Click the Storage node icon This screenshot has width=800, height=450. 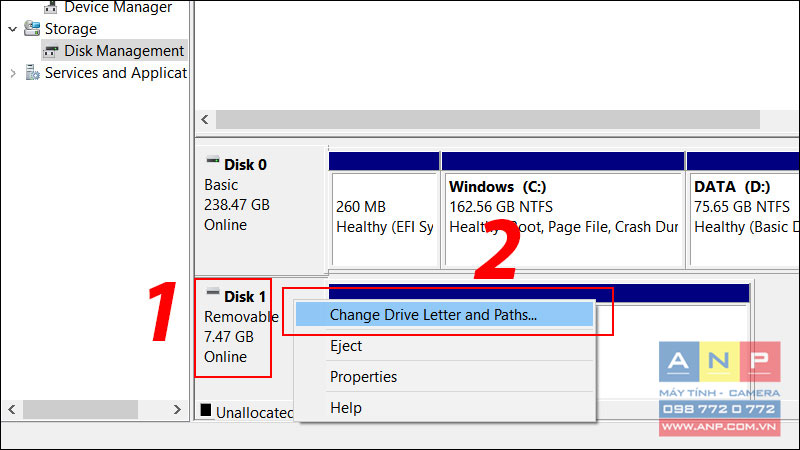click(x=32, y=29)
